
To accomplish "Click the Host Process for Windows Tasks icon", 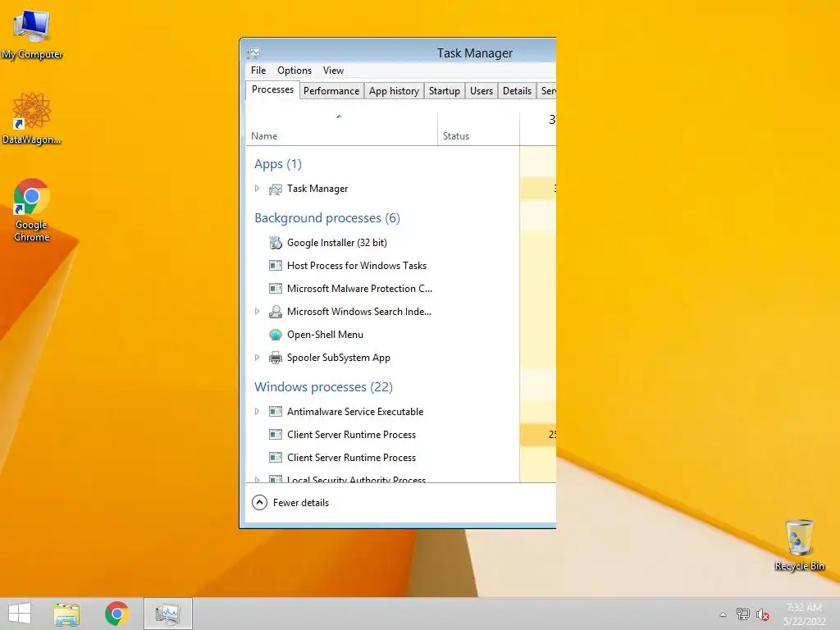I will point(276,266).
